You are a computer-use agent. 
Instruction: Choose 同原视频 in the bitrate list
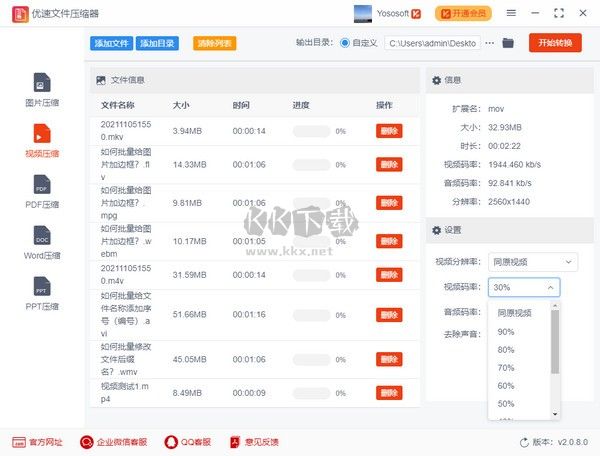[x=514, y=313]
